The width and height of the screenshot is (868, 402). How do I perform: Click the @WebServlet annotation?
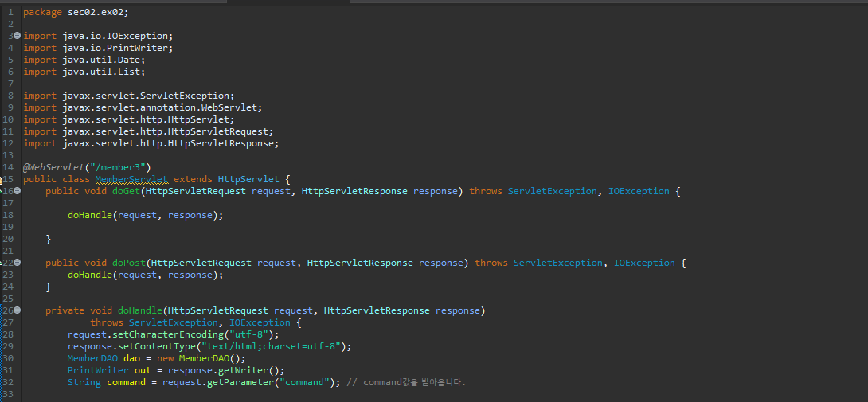click(x=54, y=167)
